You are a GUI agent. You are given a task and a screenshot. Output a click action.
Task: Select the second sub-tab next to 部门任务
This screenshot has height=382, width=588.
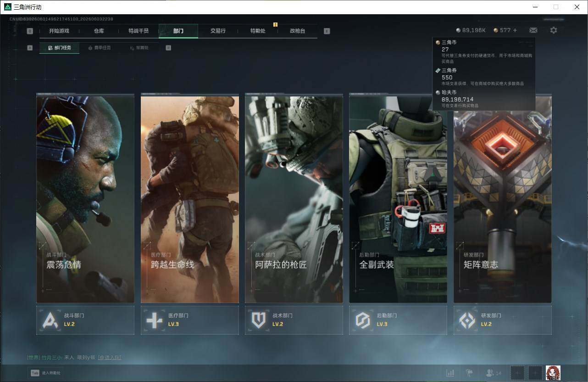(99, 48)
